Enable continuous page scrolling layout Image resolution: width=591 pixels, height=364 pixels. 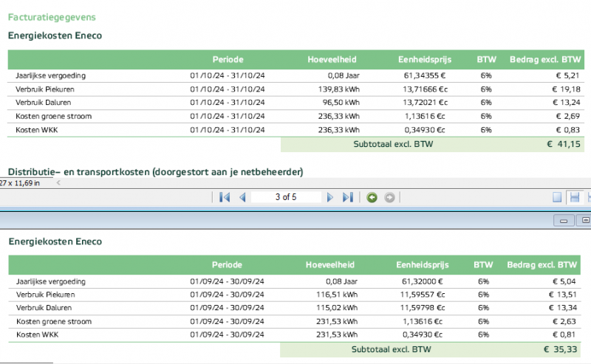coord(574,197)
